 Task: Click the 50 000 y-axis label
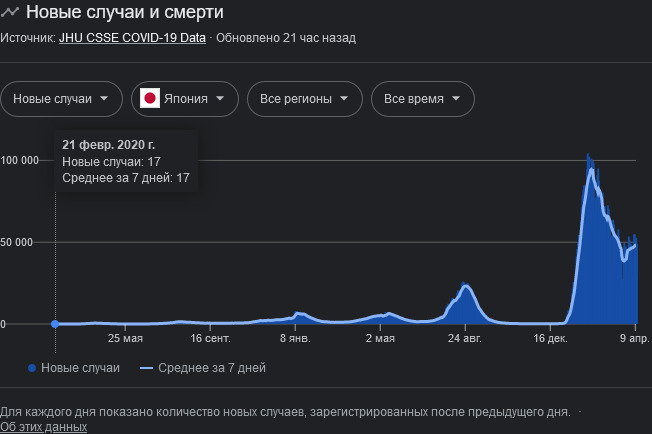click(20, 242)
